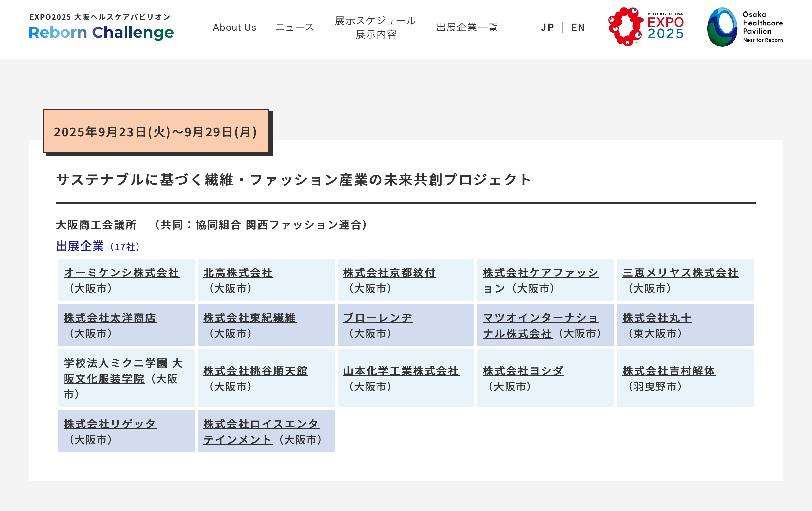
Task: Open 学校法人ミクニ学園 大阪文化服装学院 link
Action: pyautogui.click(x=123, y=371)
